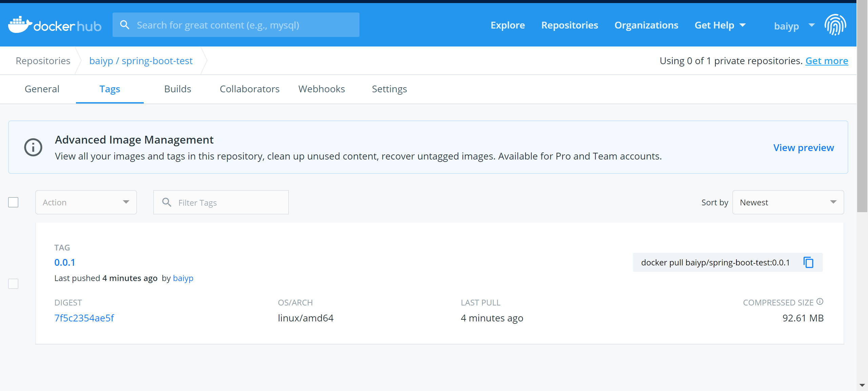This screenshot has height=391, width=868.
Task: Click the Repositories breadcrumb
Action: click(x=43, y=61)
